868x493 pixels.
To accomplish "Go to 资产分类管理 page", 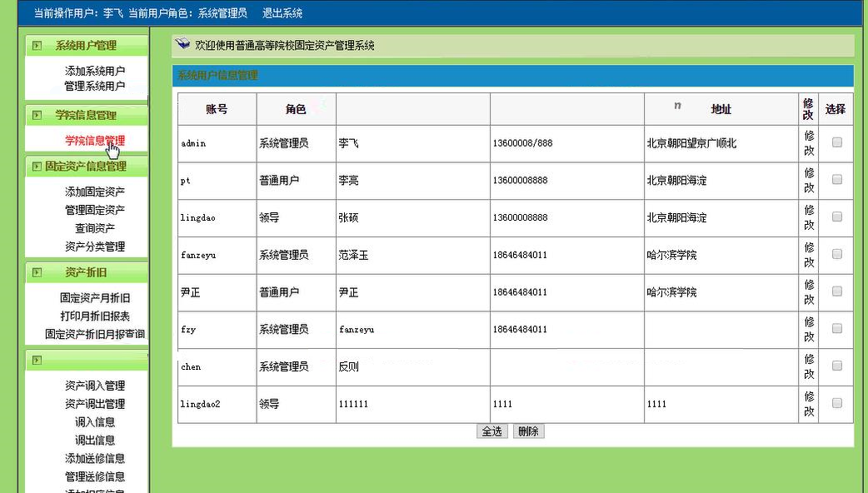I will click(95, 246).
